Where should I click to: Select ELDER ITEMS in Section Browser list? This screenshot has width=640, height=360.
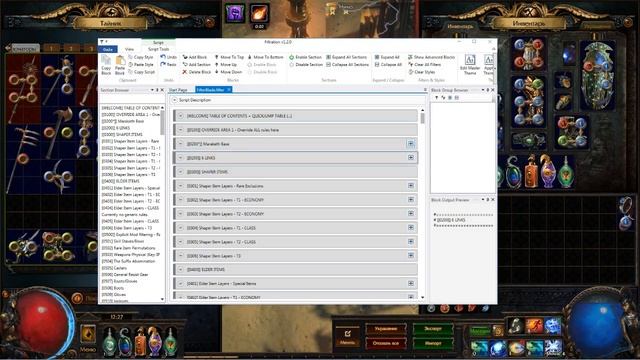coord(121,181)
